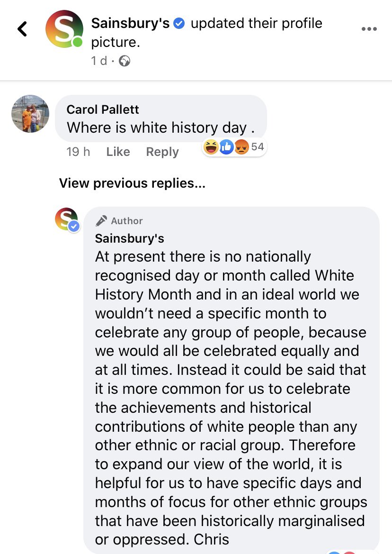
Task: Click the Author pen icon
Action: coord(101,221)
